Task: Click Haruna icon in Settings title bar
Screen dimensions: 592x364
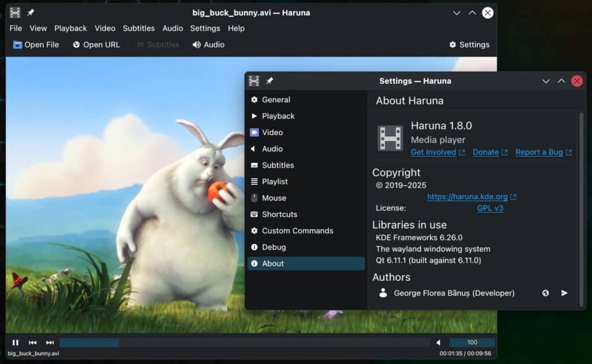Action: click(254, 81)
